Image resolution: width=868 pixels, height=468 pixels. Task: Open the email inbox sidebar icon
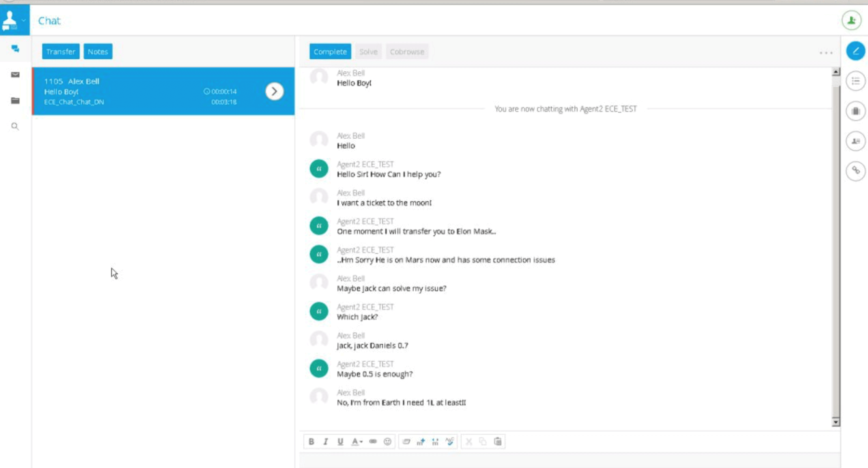15,75
